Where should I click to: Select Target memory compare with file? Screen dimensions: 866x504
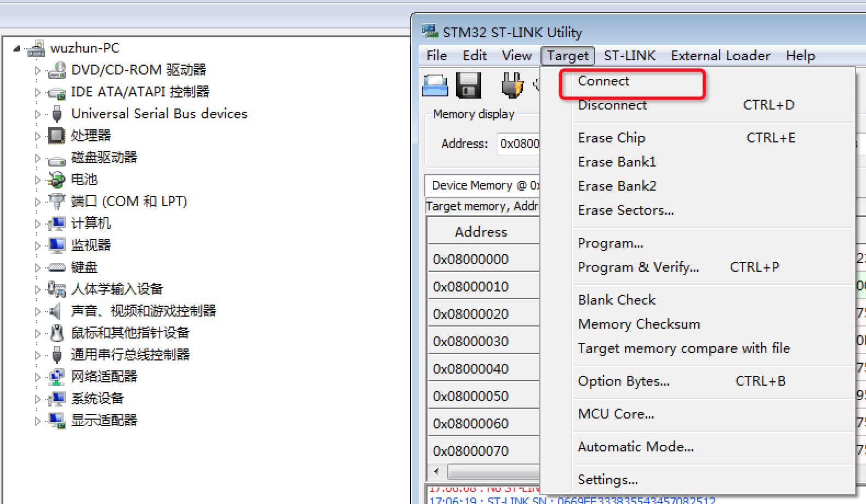698,348
